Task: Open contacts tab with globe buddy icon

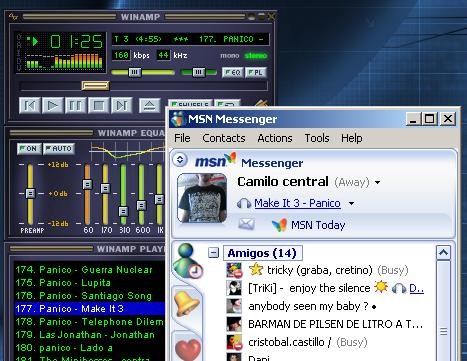Action: tap(187, 262)
